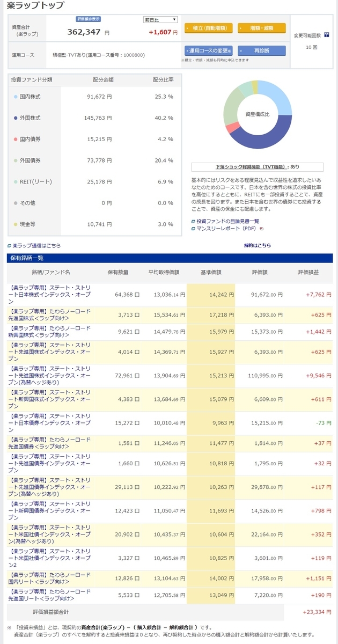This screenshot has width=338, height=644.
Task: Click the help icon beside 変更可能回数
Action: coord(327,35)
